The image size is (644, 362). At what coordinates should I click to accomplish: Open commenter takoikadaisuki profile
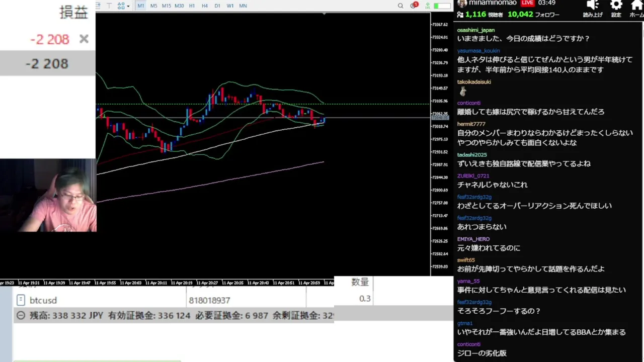click(474, 82)
